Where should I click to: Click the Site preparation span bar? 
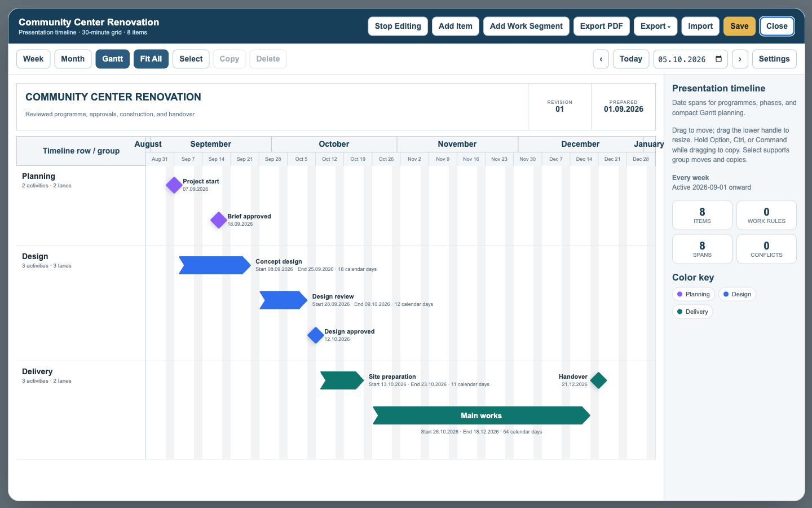(342, 380)
